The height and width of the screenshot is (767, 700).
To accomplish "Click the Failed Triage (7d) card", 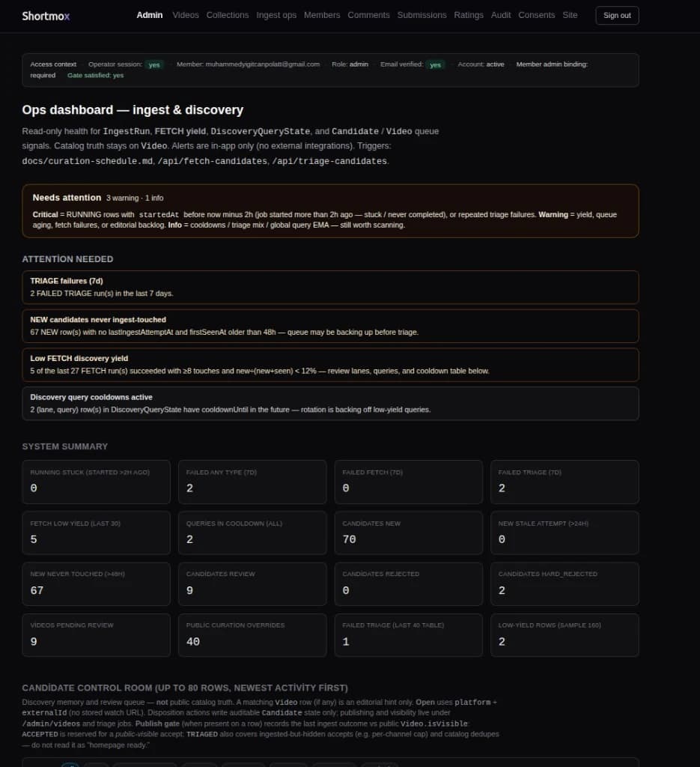I will [x=564, y=482].
